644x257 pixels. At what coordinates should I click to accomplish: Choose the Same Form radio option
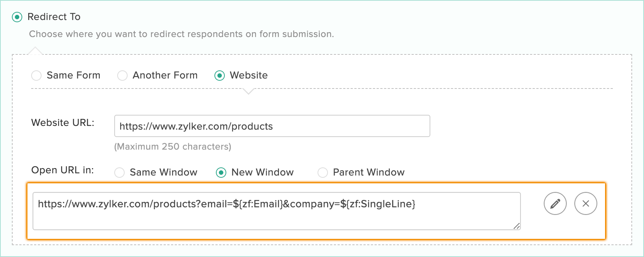36,76
